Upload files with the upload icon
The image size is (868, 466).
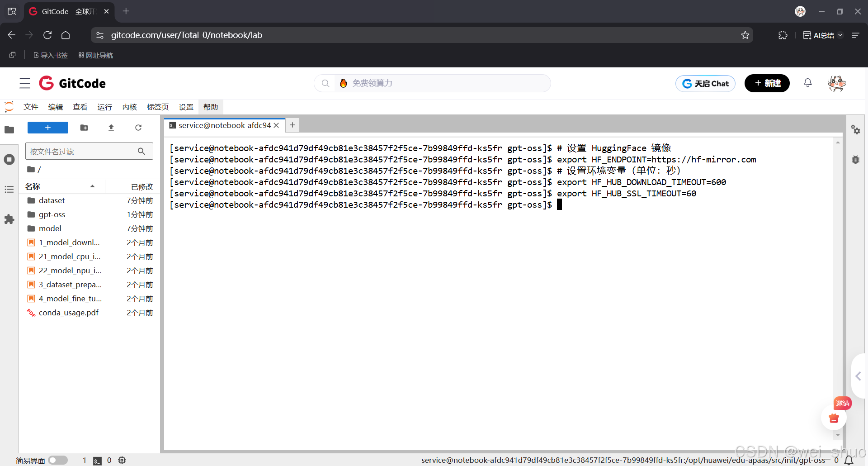click(x=111, y=128)
